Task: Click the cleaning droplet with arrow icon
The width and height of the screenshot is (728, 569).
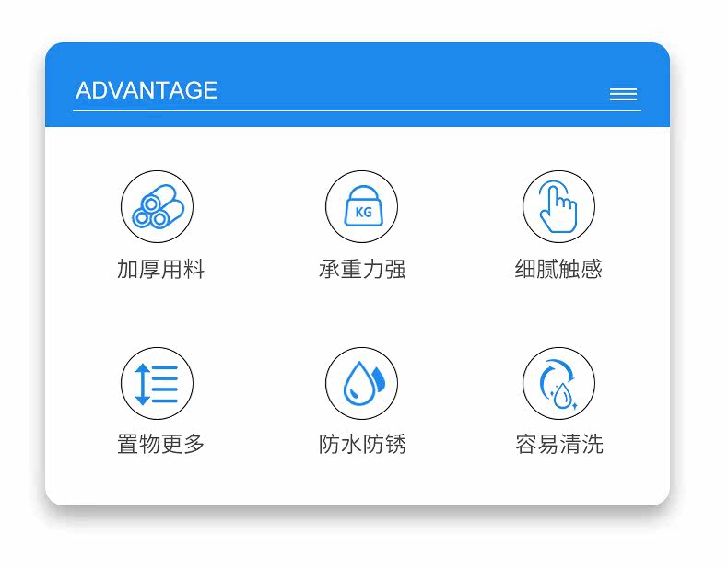Action: 559,384
